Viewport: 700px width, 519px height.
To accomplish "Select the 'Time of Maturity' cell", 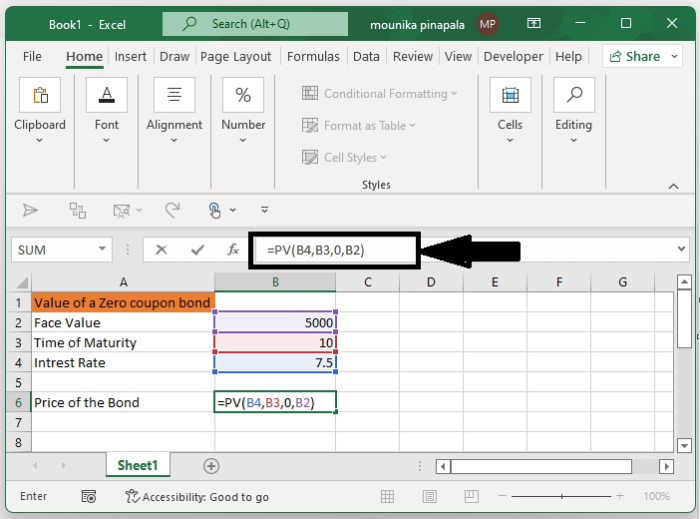I will coord(123,343).
